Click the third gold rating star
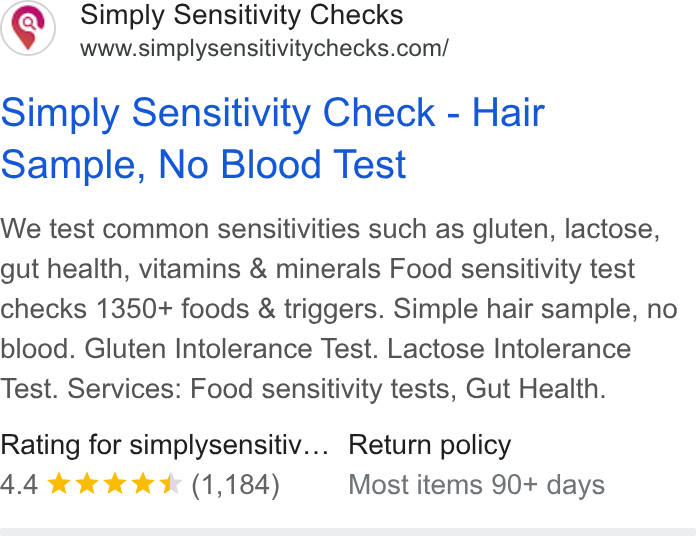Screen dimensions: 696x536 point(115,483)
